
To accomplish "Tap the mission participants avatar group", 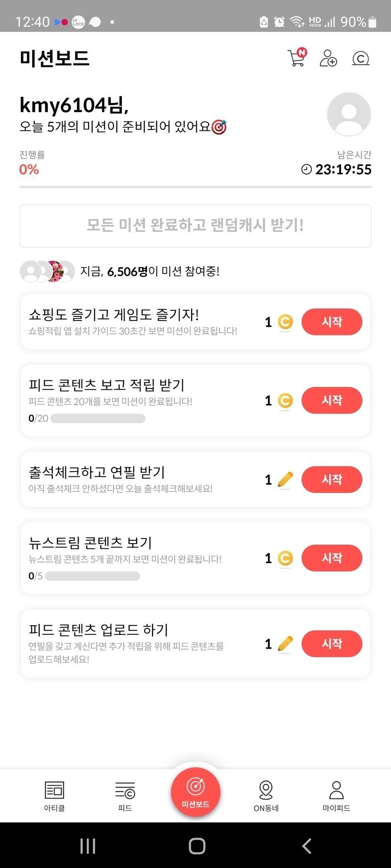I will point(47,271).
